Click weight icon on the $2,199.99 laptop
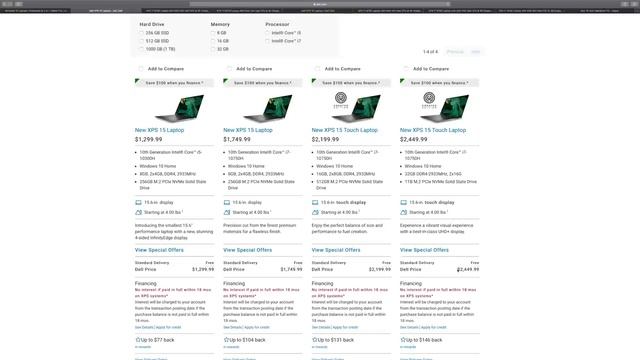 [x=315, y=212]
